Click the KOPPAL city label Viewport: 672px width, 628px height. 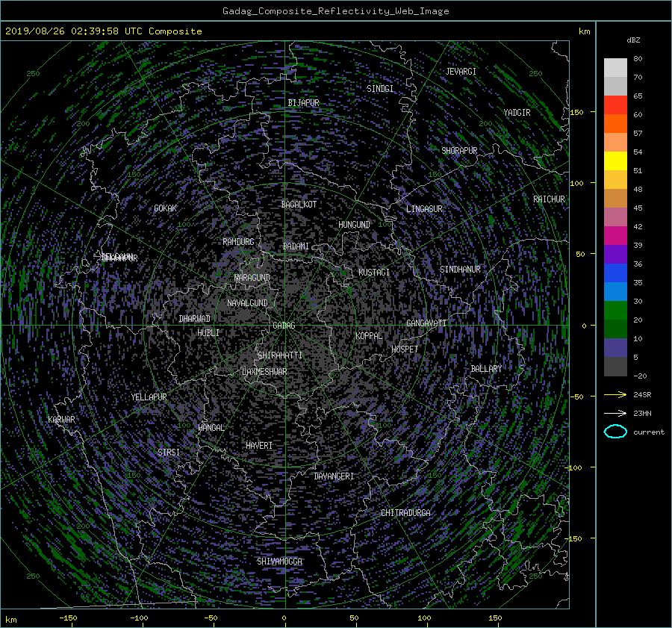click(x=369, y=336)
